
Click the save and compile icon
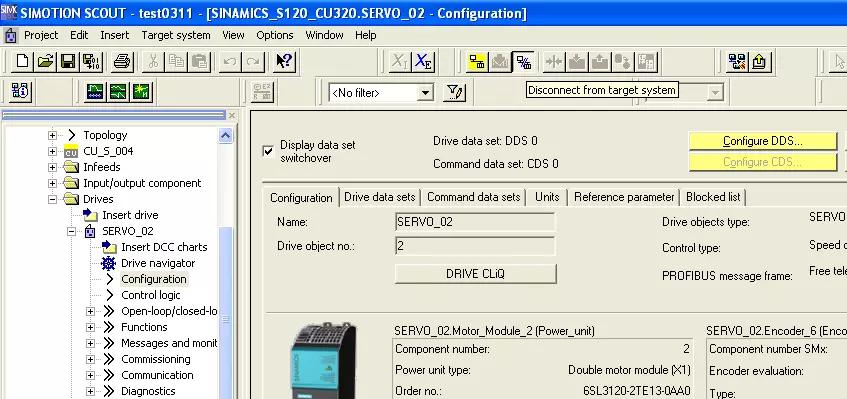[x=91, y=61]
